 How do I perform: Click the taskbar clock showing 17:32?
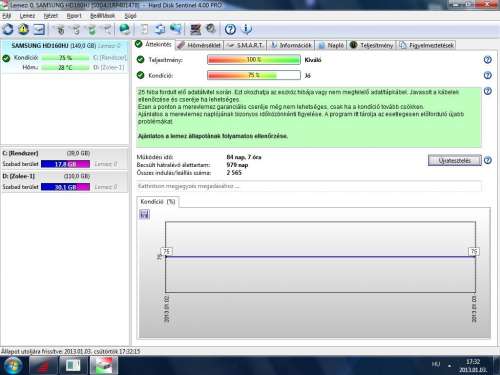[x=473, y=366]
